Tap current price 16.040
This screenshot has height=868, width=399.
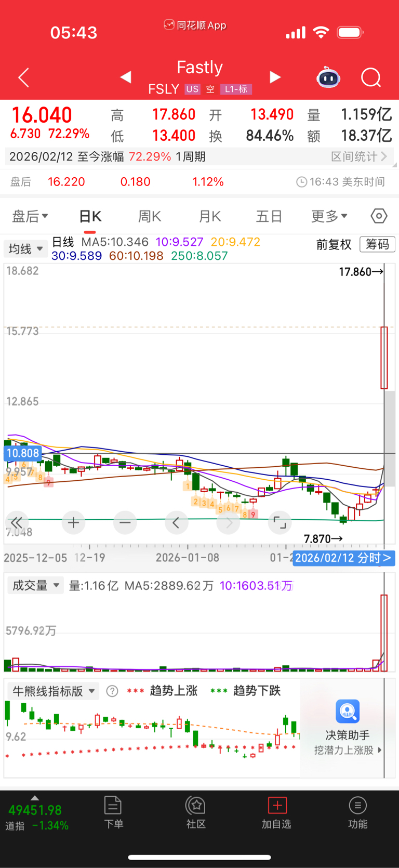point(42,115)
